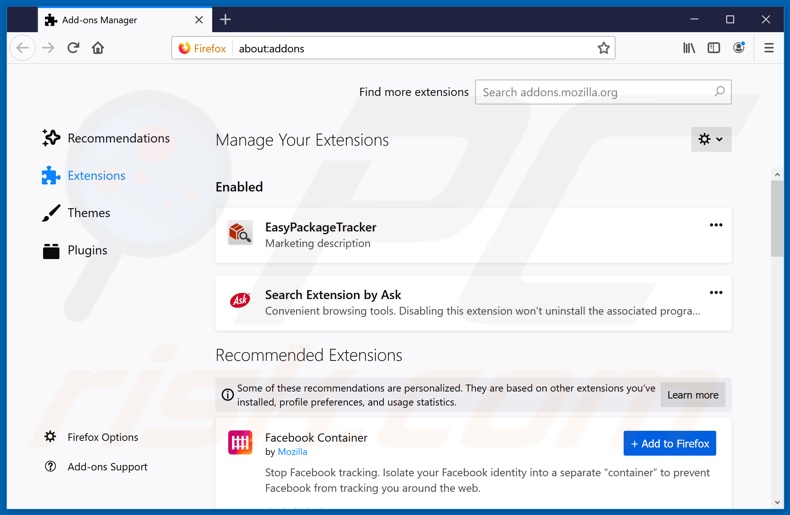Open Firefox Options from the sidebar
The image size is (790, 515).
(91, 437)
